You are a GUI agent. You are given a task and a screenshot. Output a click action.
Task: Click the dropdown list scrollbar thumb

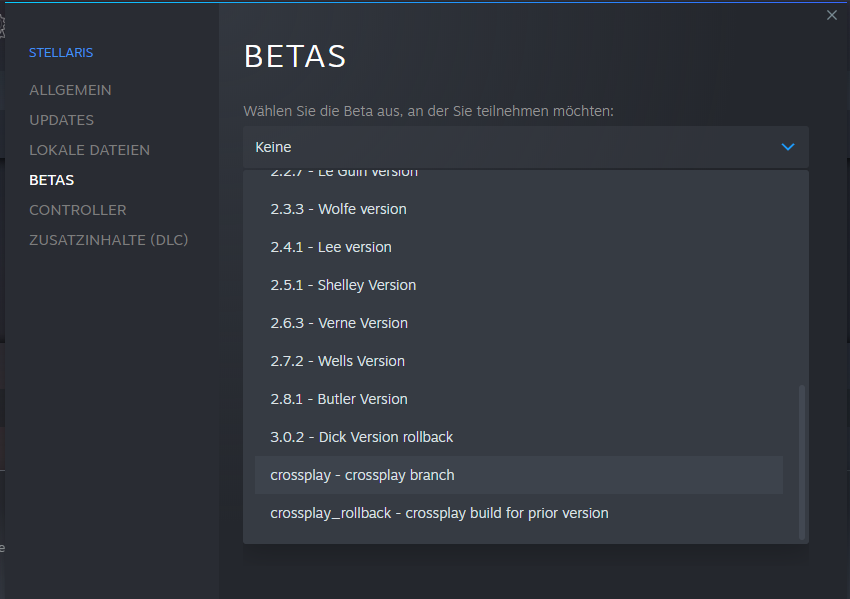[x=802, y=462]
